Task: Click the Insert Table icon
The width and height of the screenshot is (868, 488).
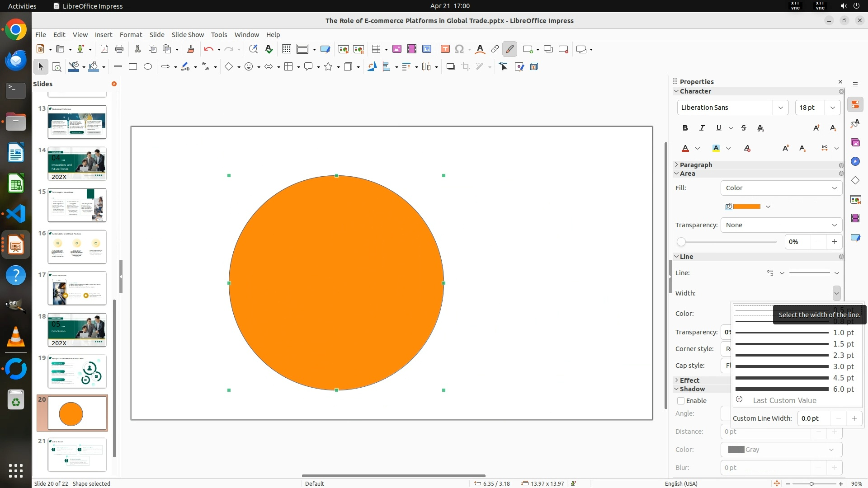Action: [x=376, y=49]
